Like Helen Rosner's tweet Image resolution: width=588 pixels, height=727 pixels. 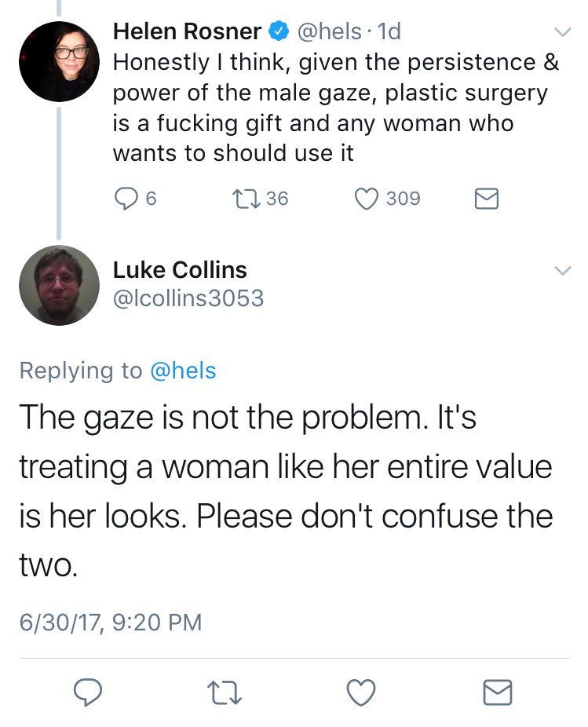pos(367,199)
